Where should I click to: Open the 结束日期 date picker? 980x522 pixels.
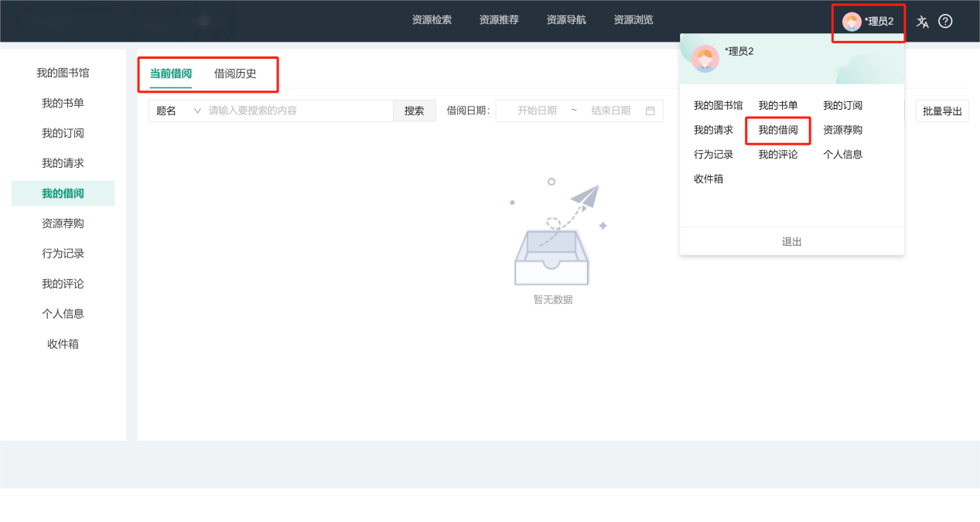(610, 111)
